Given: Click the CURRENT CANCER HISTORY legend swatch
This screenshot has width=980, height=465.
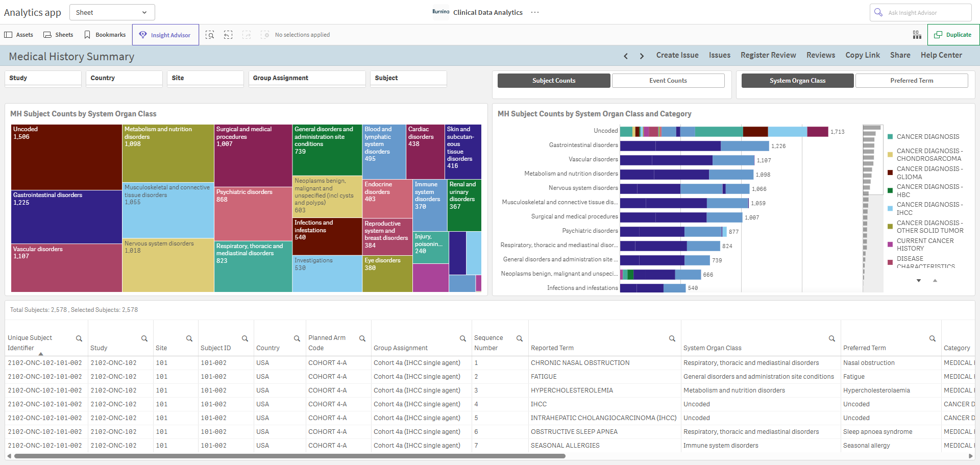Looking at the screenshot, I should point(890,244).
